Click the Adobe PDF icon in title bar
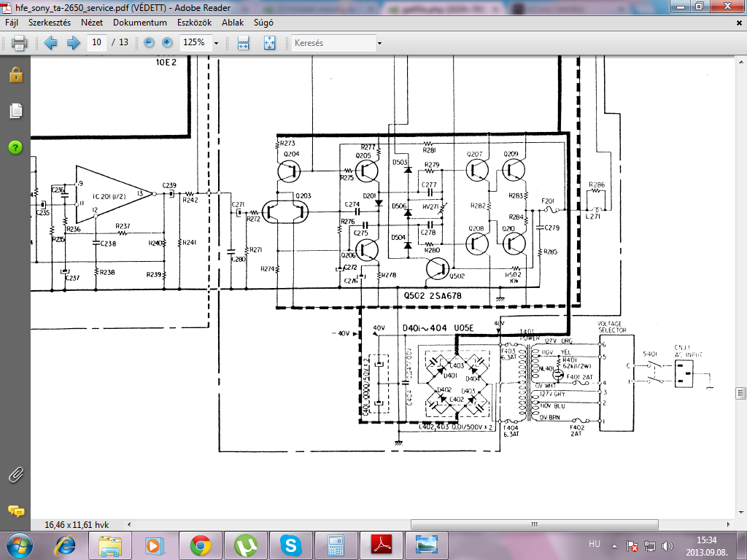This screenshot has height=560, width=747. point(7,7)
